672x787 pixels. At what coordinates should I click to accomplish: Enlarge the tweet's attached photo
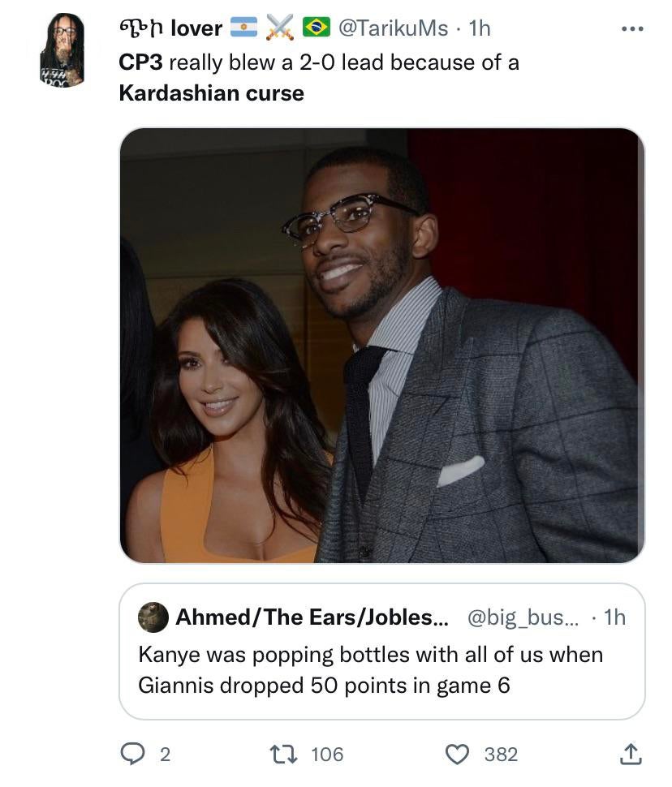tap(381, 345)
